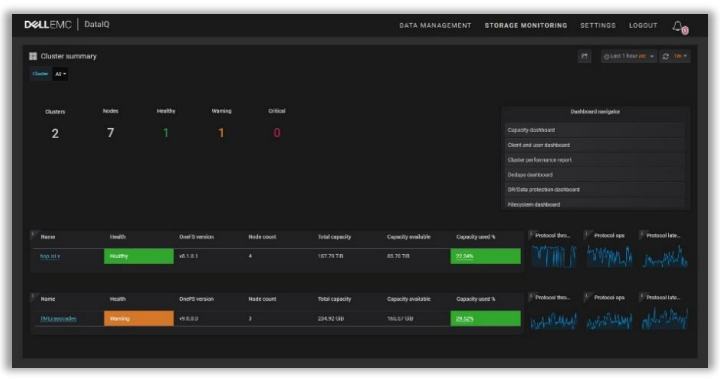Image resolution: width=720 pixels, height=380 pixels.
Task: Click the clock icon in time picker
Action: (x=606, y=56)
